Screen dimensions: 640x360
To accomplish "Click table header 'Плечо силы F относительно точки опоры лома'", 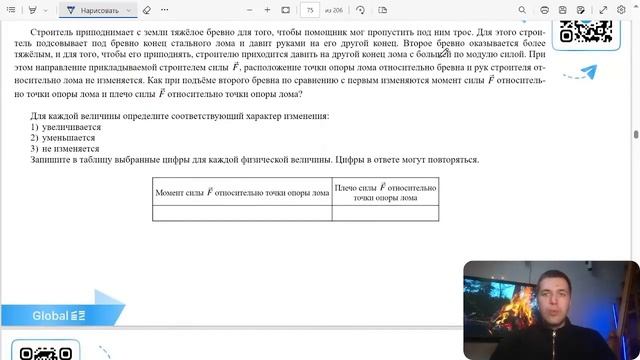I will (385, 192).
